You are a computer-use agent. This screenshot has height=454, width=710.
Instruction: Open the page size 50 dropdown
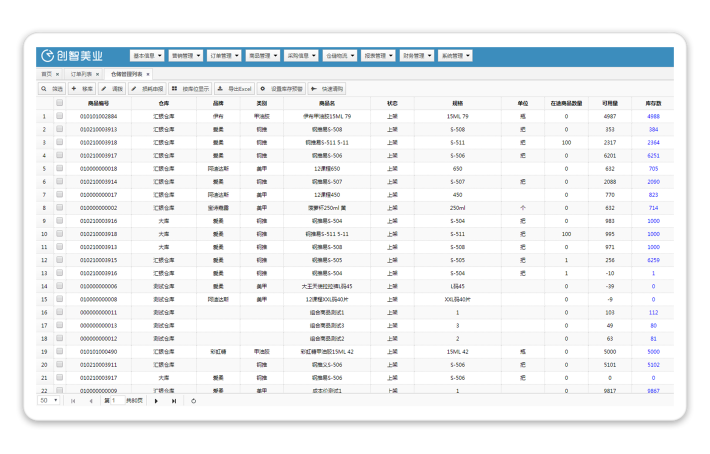(x=49, y=400)
